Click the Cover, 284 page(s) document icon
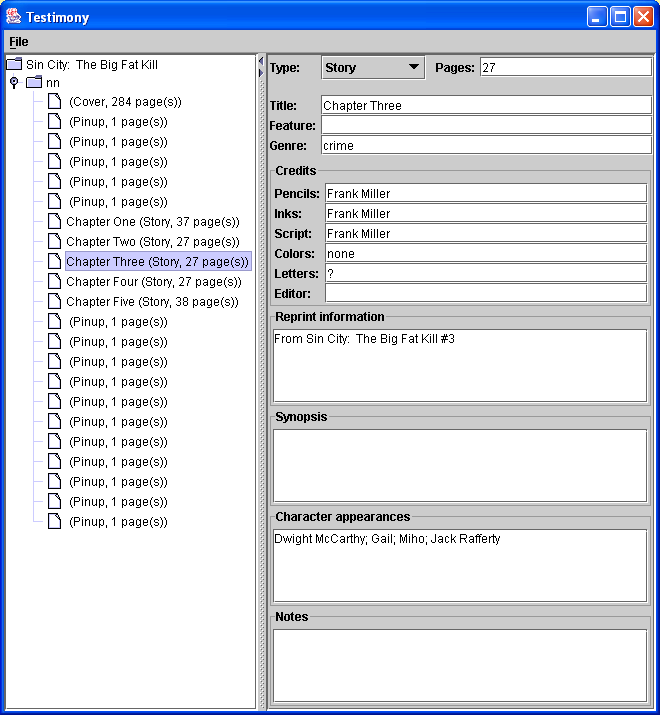The height and width of the screenshot is (715, 660). [x=55, y=101]
